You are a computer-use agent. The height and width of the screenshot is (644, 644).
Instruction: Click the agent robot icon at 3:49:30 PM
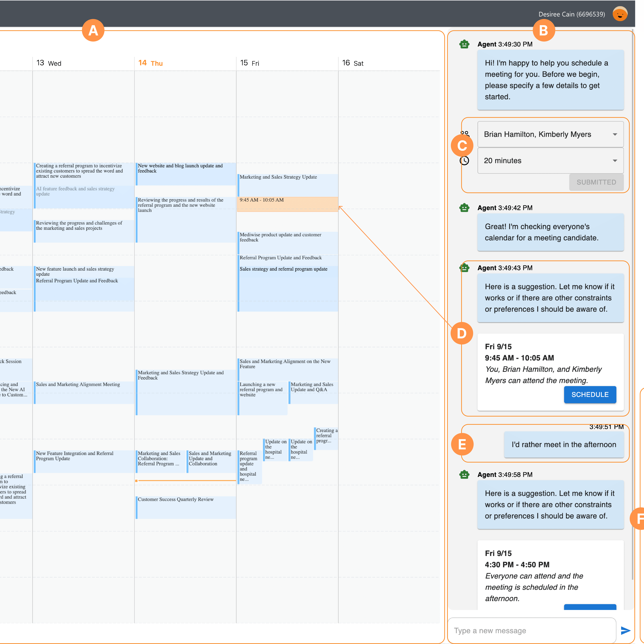[464, 44]
